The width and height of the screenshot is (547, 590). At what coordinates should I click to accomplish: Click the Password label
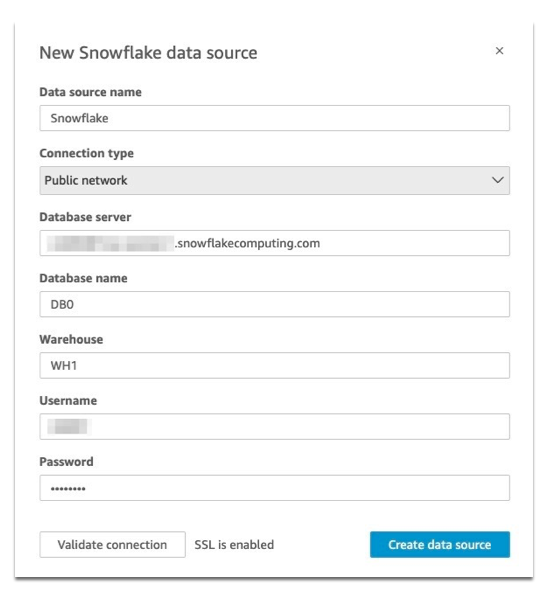(x=66, y=462)
